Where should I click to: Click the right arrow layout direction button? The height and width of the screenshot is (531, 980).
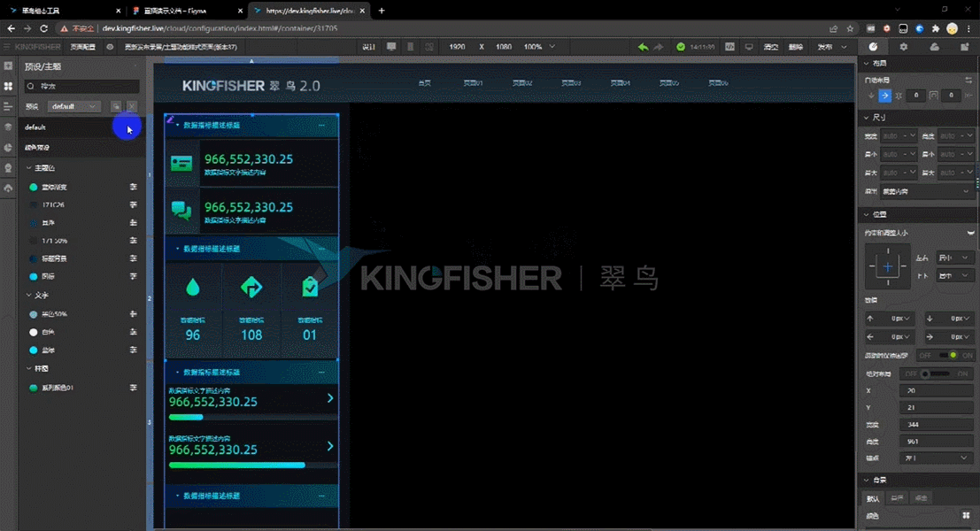[885, 96]
